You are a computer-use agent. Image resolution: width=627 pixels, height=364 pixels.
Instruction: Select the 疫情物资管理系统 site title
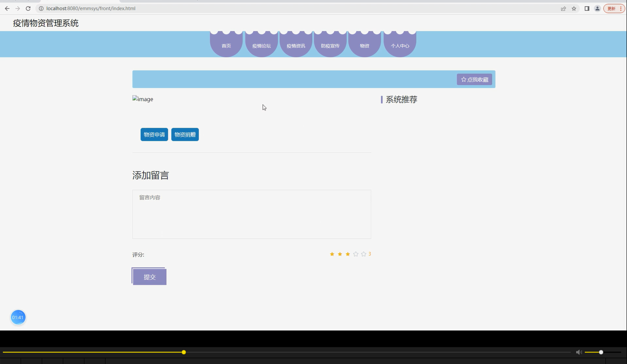tap(45, 23)
